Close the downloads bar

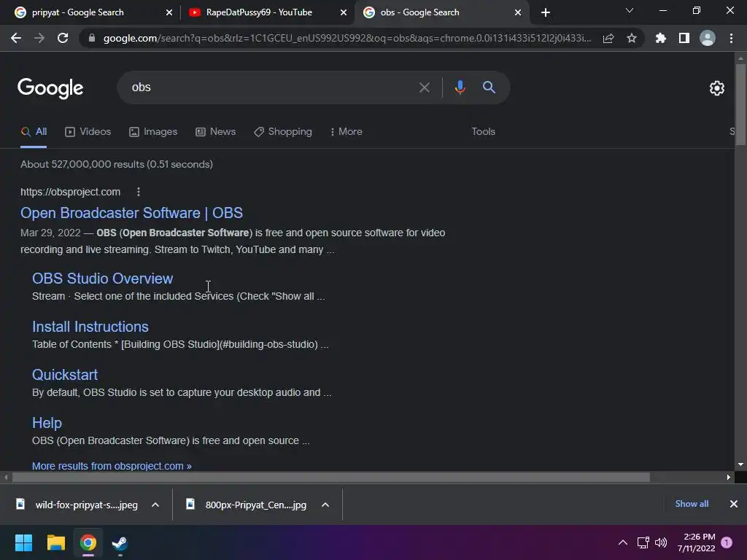pyautogui.click(x=734, y=504)
